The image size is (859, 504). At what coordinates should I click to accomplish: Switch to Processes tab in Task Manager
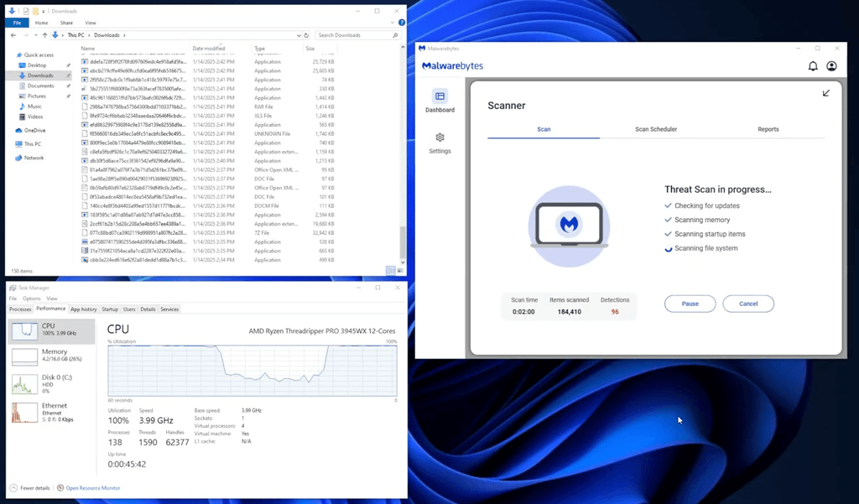point(20,309)
